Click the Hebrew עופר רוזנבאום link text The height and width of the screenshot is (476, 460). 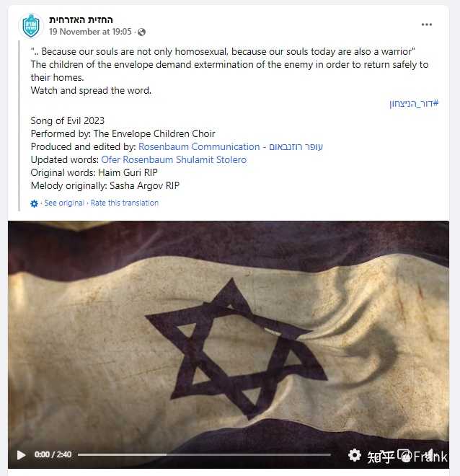coord(296,146)
